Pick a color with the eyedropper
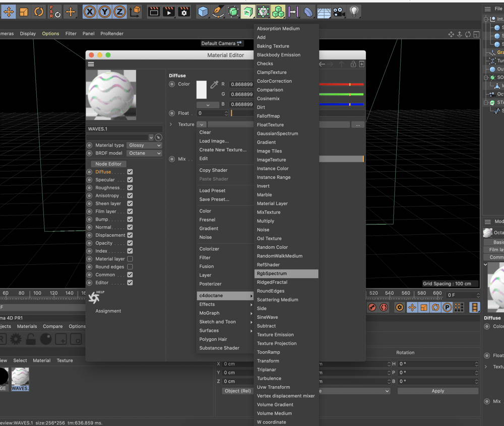This screenshot has width=504, height=426. tap(214, 85)
